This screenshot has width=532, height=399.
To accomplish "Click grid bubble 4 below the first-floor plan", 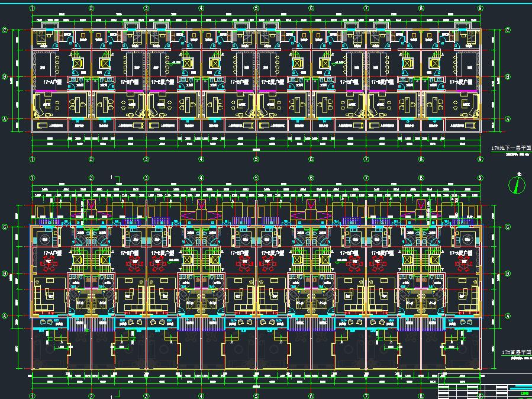I will pos(201,396).
